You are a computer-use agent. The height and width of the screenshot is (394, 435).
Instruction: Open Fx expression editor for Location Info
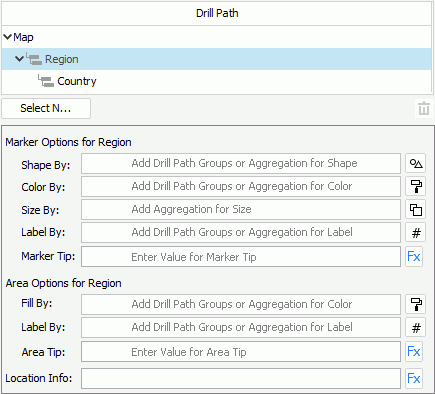[x=414, y=378]
